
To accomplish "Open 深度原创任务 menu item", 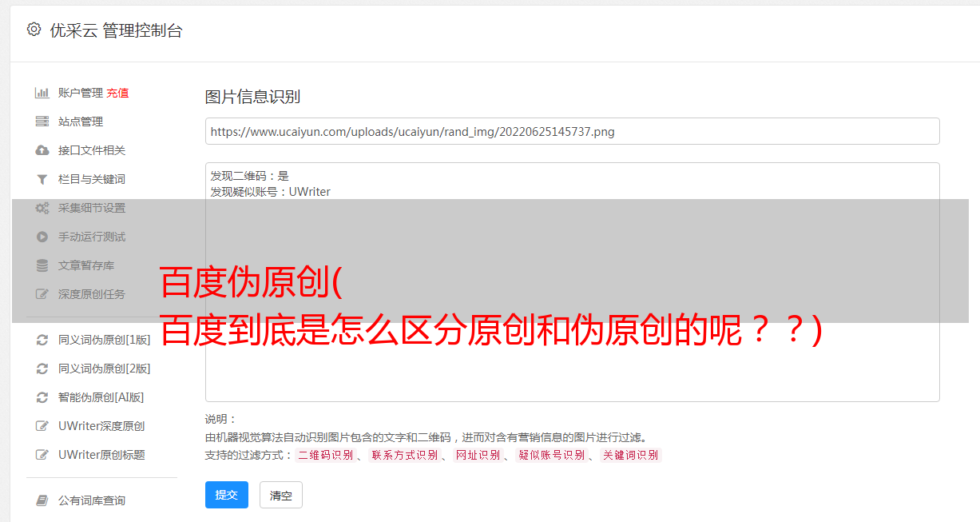I will click(92, 294).
